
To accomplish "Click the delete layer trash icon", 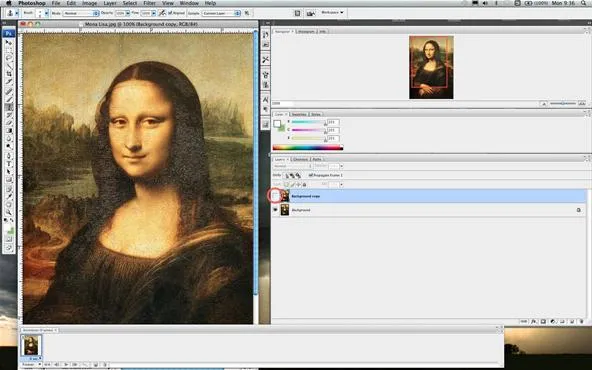I will (582, 322).
